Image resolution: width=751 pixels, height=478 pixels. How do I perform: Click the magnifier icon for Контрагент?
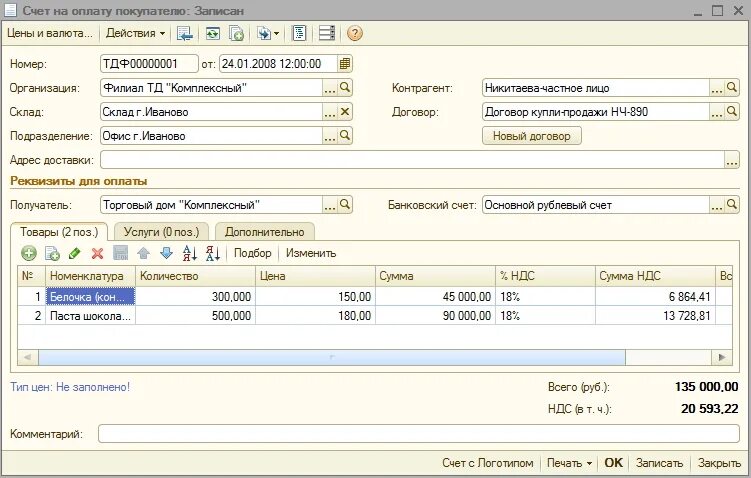pos(732,88)
